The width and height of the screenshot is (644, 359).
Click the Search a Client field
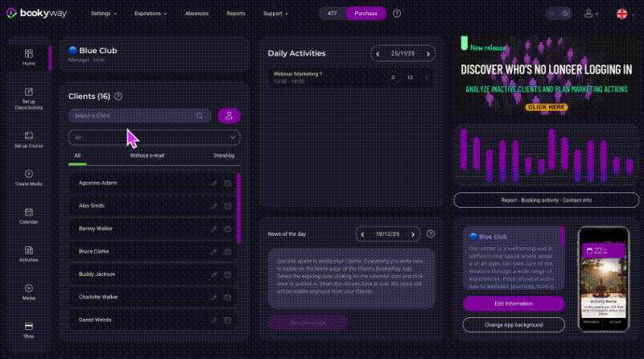point(133,116)
